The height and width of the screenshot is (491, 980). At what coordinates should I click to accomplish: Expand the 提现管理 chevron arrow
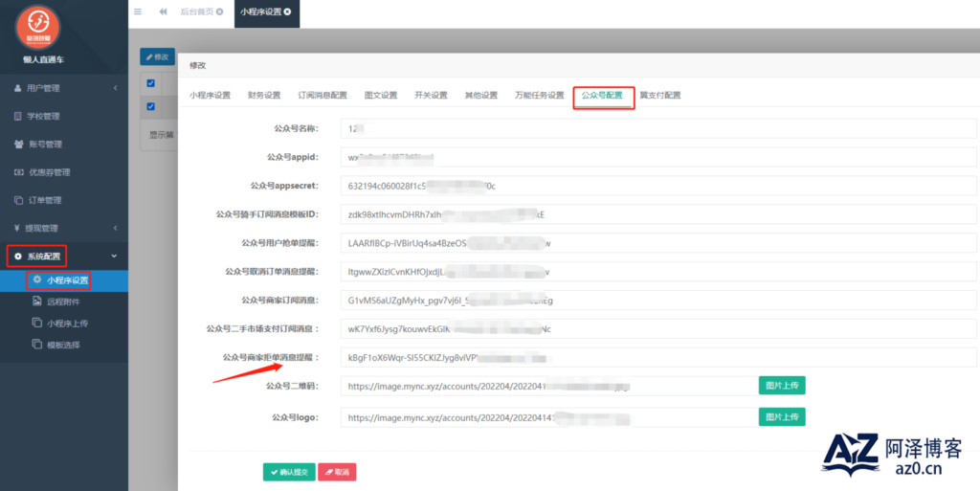pyautogui.click(x=115, y=228)
